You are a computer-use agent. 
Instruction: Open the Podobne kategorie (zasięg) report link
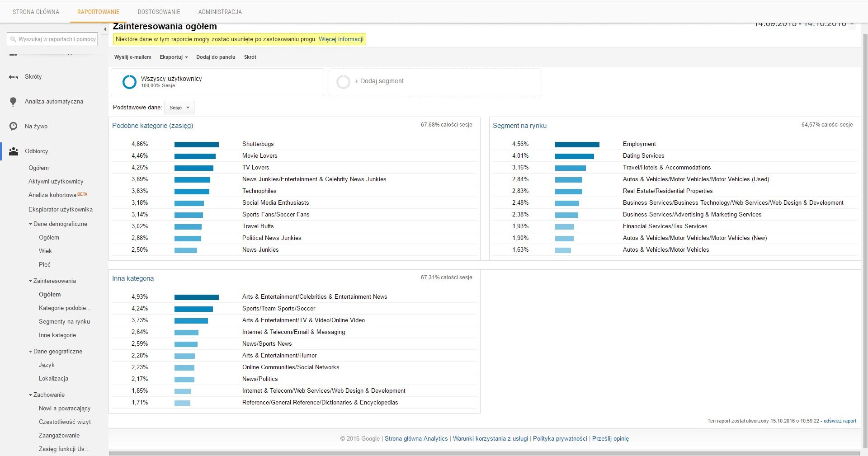(x=152, y=126)
